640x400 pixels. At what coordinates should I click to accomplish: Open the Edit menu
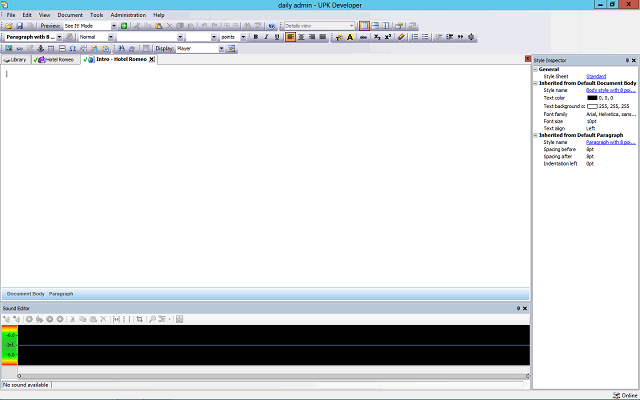27,15
